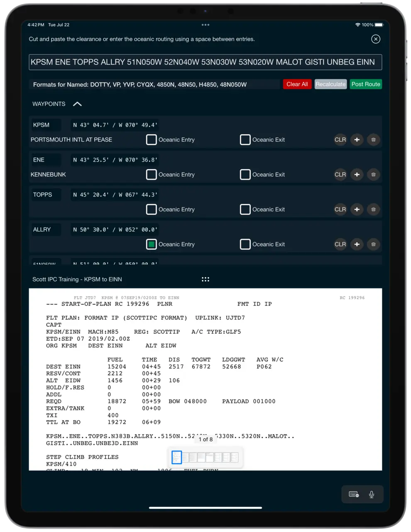Check Oceanic Exit for TOPPS

click(245, 209)
